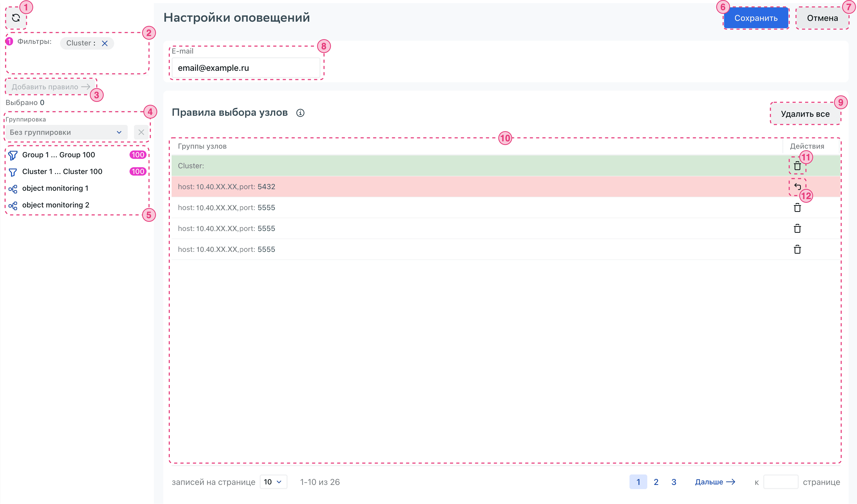Delete the Cluster rule with trash icon
This screenshot has width=857, height=504.
pyautogui.click(x=797, y=166)
